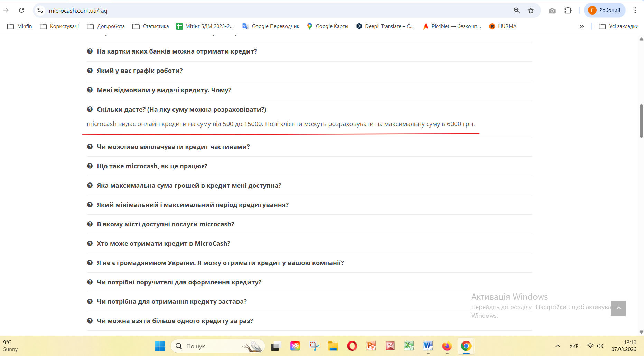
Task: Open the DeepL Translate bookmark
Action: click(x=385, y=26)
